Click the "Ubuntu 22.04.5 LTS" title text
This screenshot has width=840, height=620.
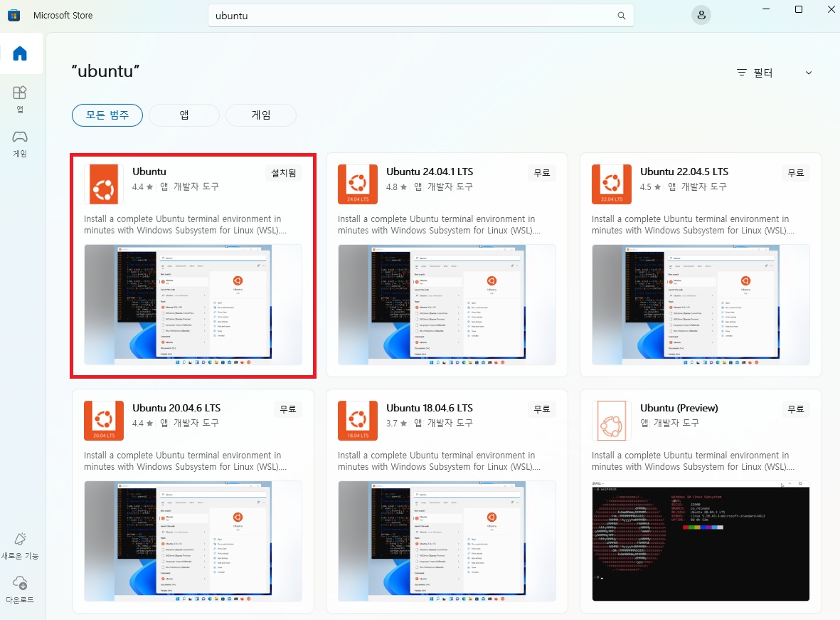(x=684, y=172)
